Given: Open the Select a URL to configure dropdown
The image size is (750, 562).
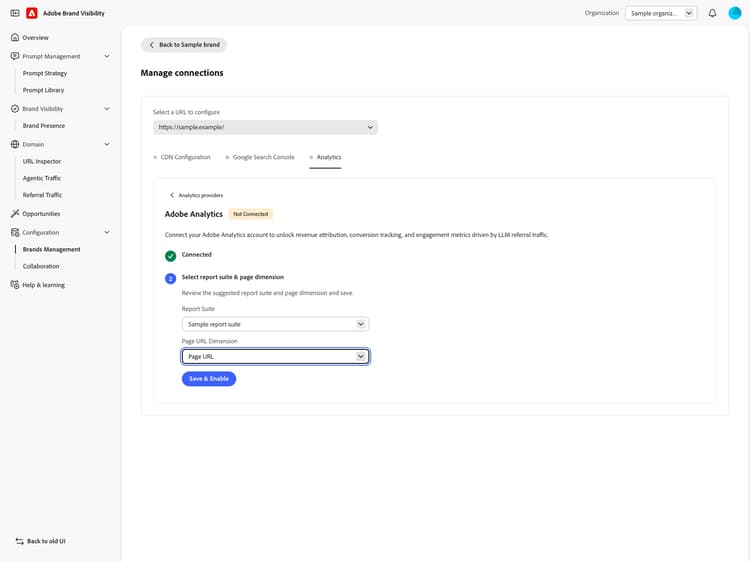Looking at the screenshot, I should tap(265, 127).
